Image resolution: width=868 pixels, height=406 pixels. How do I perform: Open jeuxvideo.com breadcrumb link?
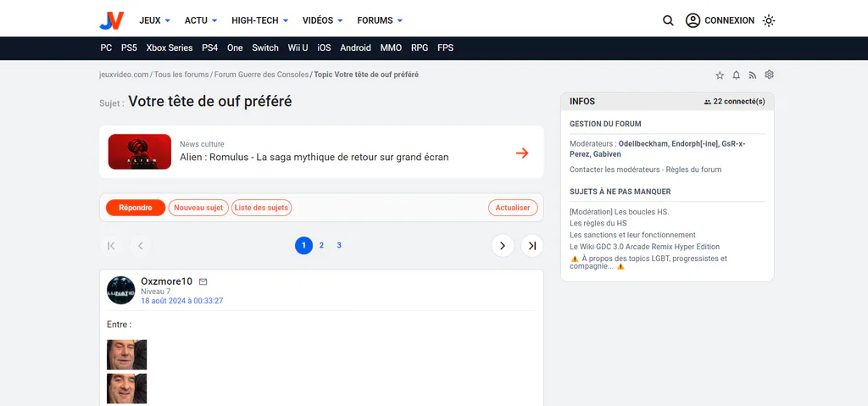tap(124, 75)
